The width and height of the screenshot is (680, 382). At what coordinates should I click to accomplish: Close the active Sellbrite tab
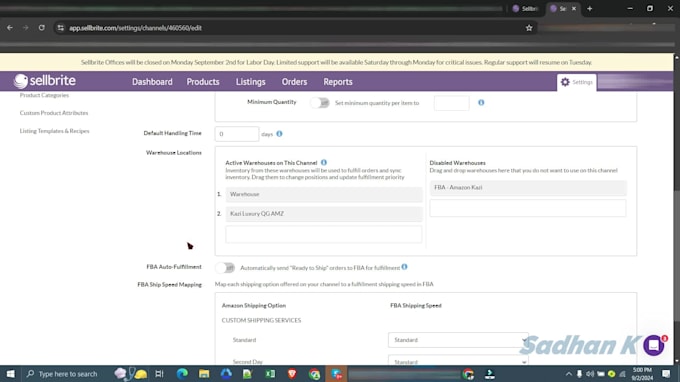click(574, 9)
